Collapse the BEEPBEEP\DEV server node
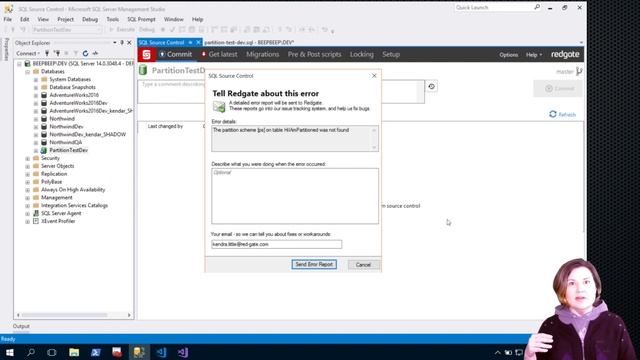The image size is (640, 360). pos(19,64)
